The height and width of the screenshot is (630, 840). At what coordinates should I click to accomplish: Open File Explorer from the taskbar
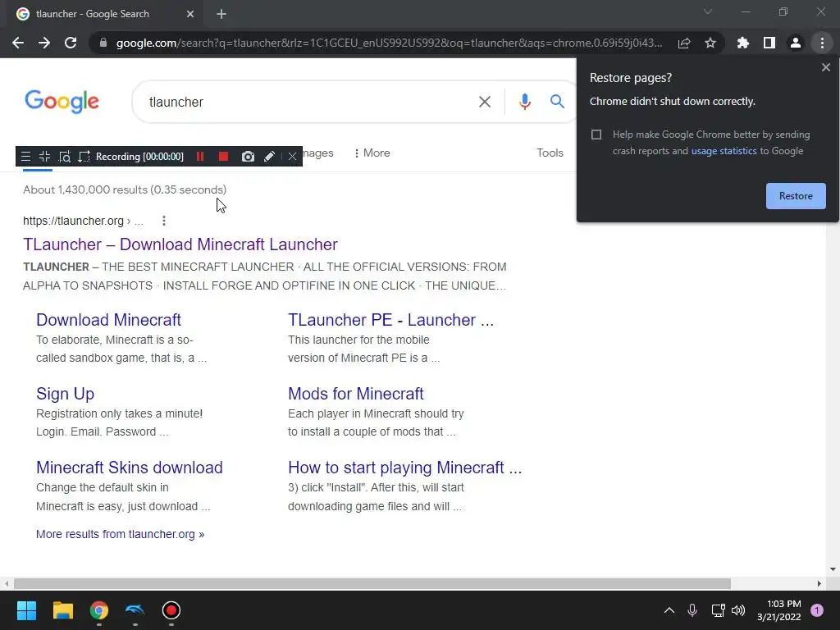pyautogui.click(x=62, y=610)
